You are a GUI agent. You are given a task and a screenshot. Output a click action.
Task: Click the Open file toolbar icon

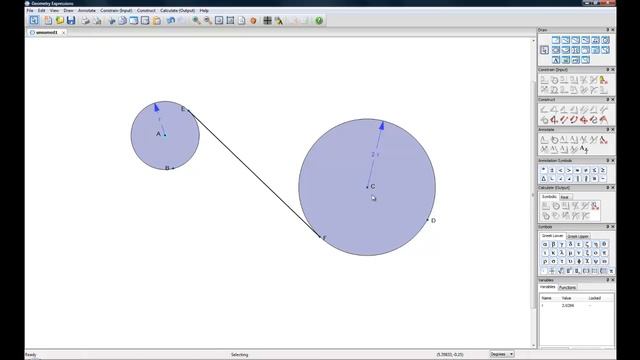pyautogui.click(x=60, y=20)
